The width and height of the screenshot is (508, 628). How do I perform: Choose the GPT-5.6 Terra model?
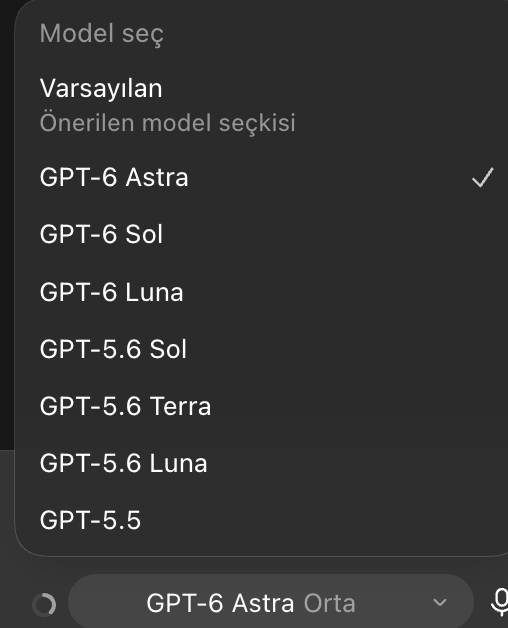click(261, 406)
